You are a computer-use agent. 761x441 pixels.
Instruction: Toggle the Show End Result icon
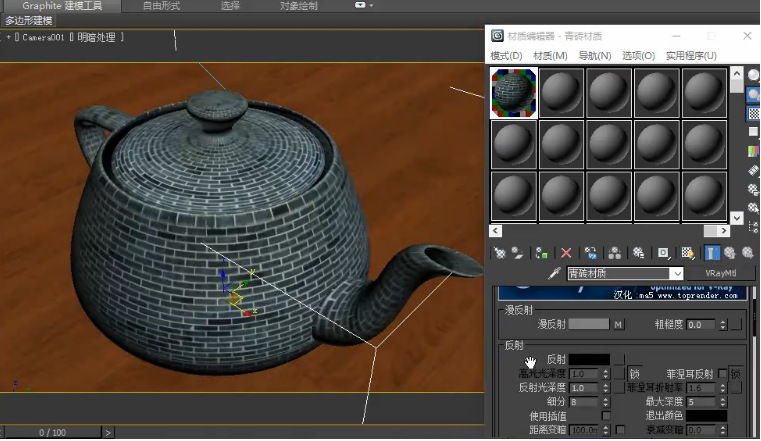pos(711,253)
